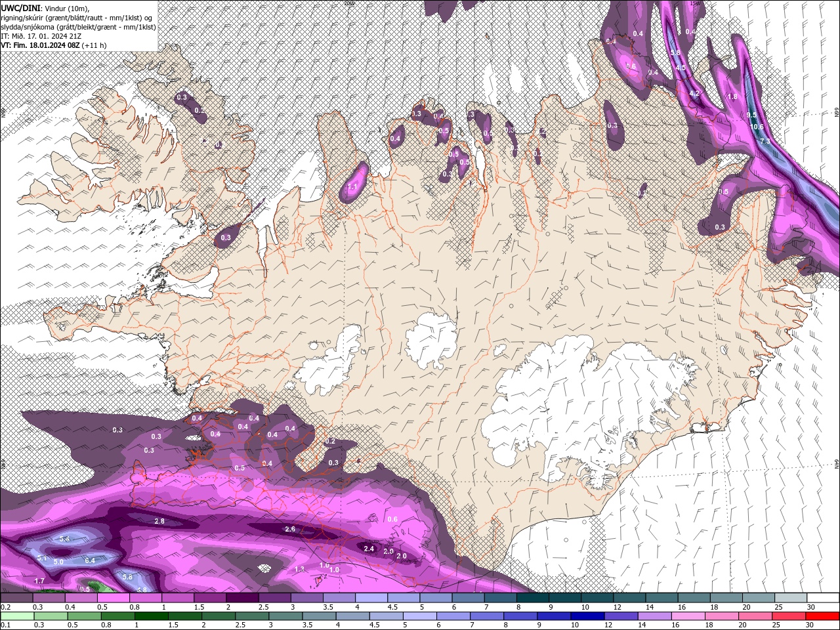Click the 1.1 precipitation value on the map
This screenshot has height=630, width=840.
tap(352, 187)
